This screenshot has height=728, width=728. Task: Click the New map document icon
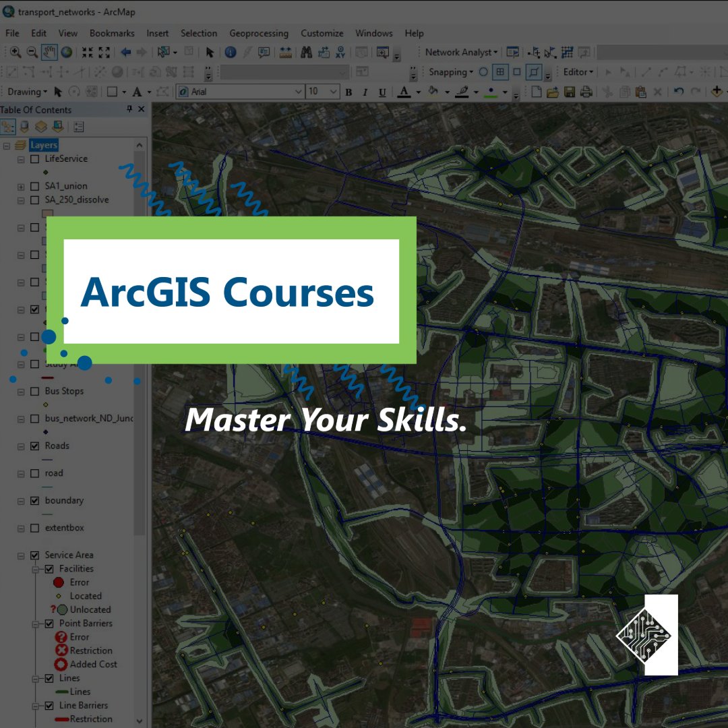pos(537,92)
